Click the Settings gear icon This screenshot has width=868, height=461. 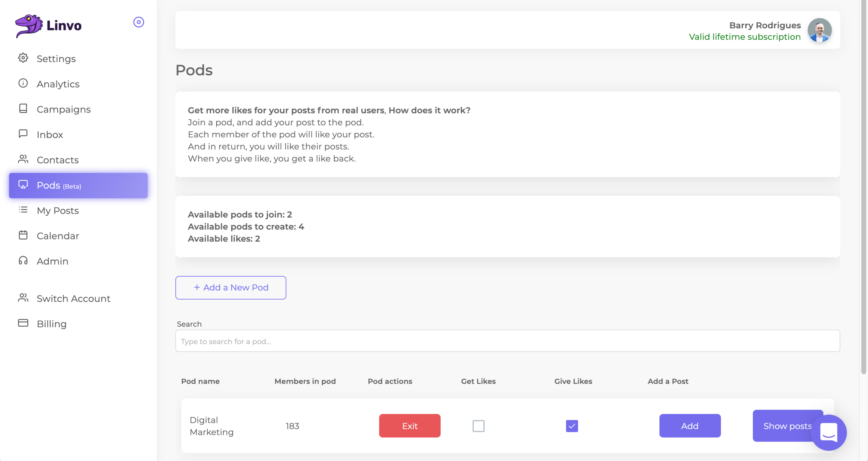(23, 58)
